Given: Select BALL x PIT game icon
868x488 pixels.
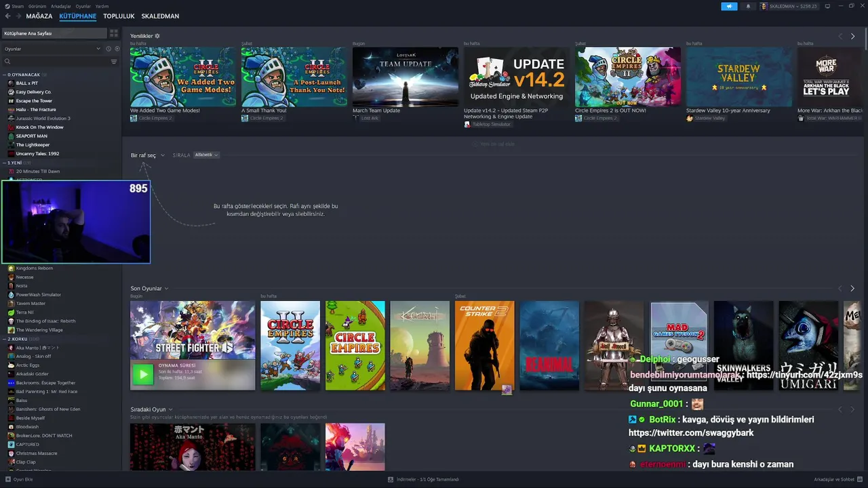Looking at the screenshot, I should click(x=11, y=83).
